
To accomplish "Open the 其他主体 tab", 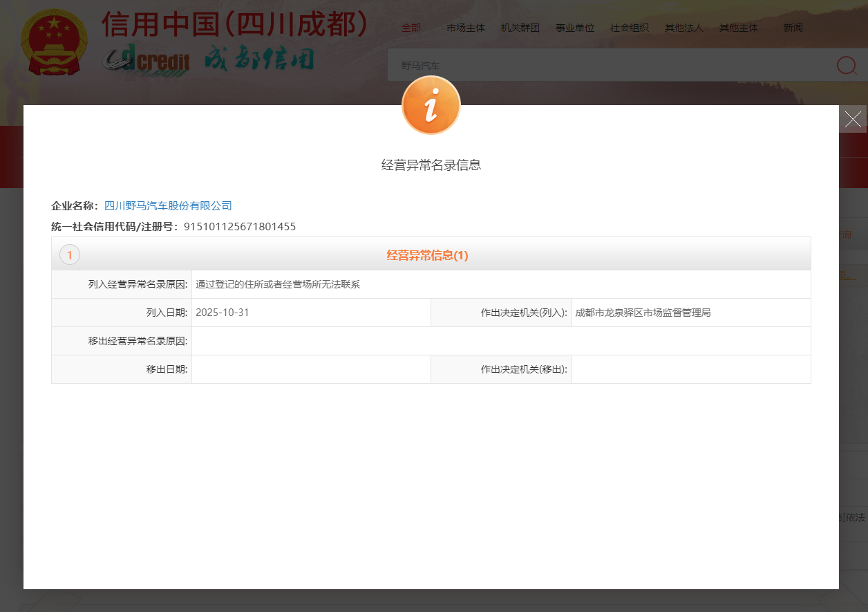I will pos(738,28).
